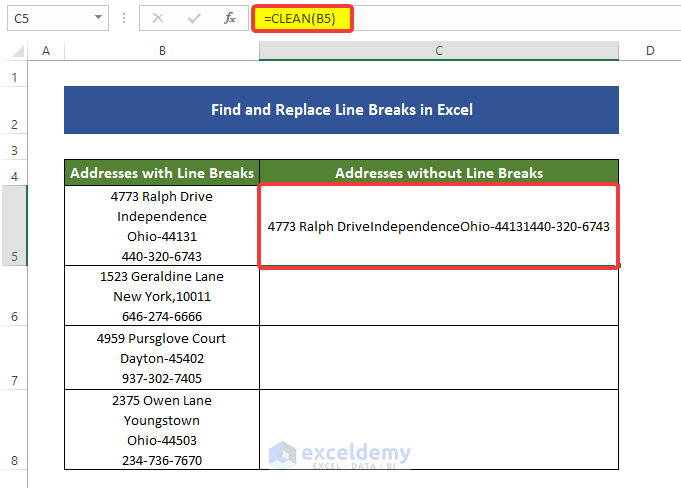Click the Select All corner triangle

click(x=18, y=52)
